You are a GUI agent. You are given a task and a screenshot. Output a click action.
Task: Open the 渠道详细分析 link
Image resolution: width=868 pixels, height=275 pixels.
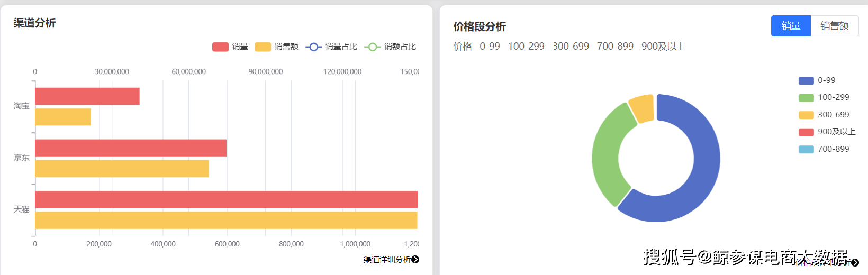(x=387, y=259)
